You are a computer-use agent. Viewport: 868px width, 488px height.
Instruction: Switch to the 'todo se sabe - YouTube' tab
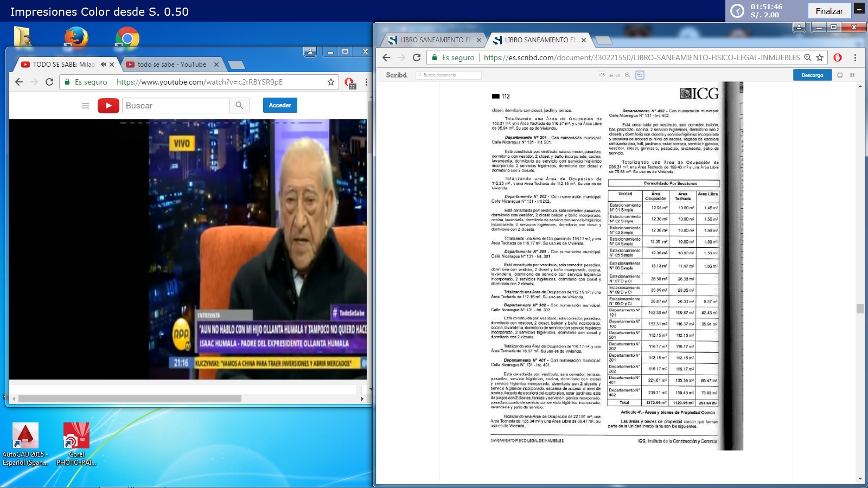coord(171,65)
